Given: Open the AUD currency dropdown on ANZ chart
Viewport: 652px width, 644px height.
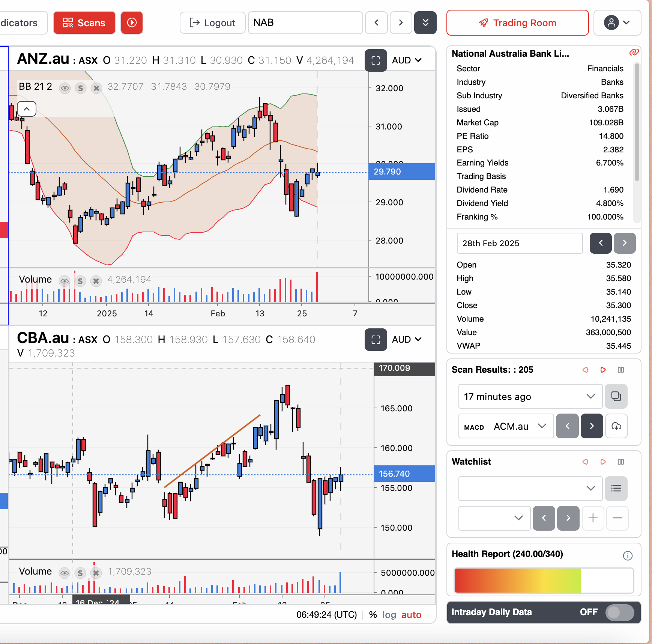Looking at the screenshot, I should 407,60.
